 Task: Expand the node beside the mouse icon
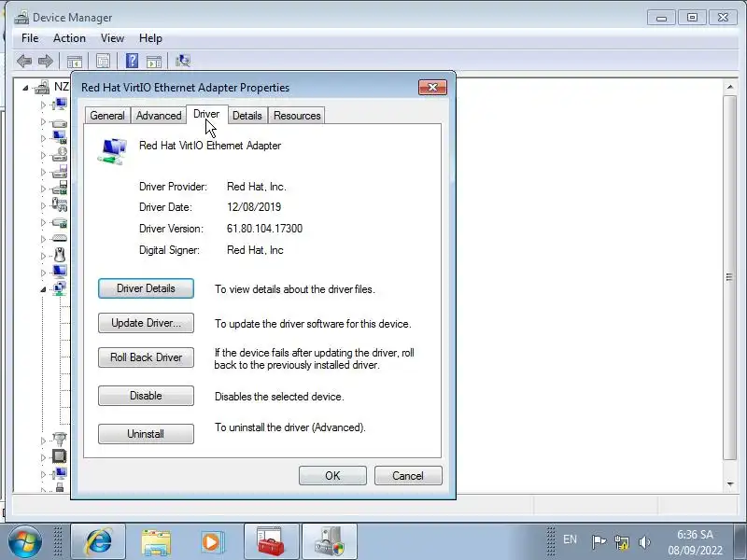click(43, 256)
